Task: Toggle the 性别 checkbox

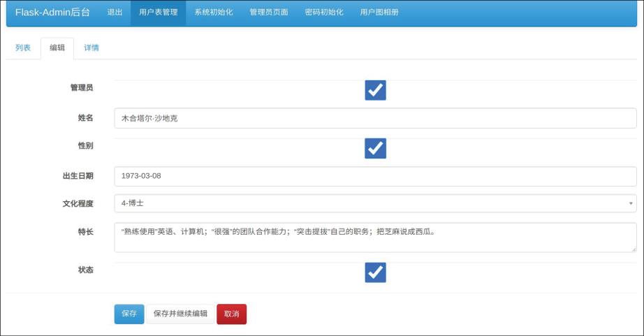Action: click(x=375, y=148)
